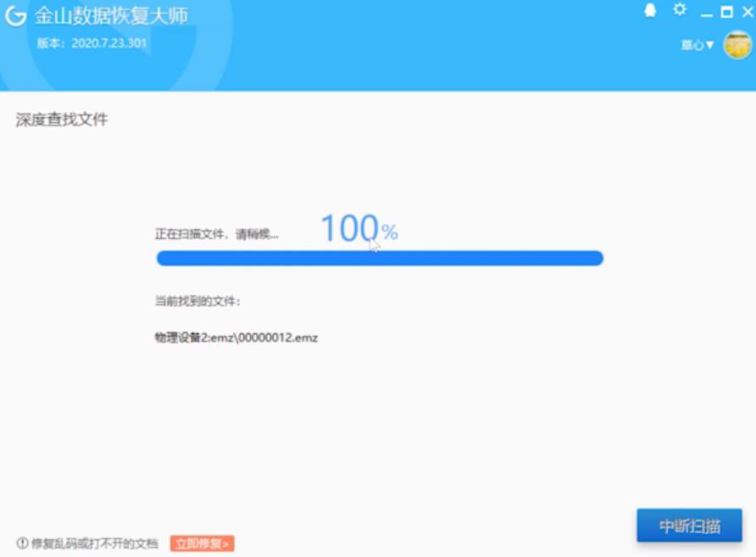Click the blue scan progress bar

[x=380, y=258]
